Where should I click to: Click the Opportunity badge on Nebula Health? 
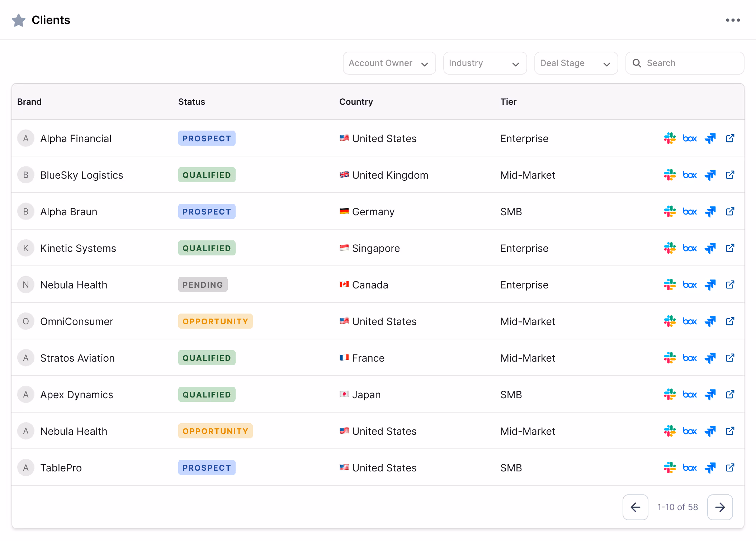pos(215,431)
